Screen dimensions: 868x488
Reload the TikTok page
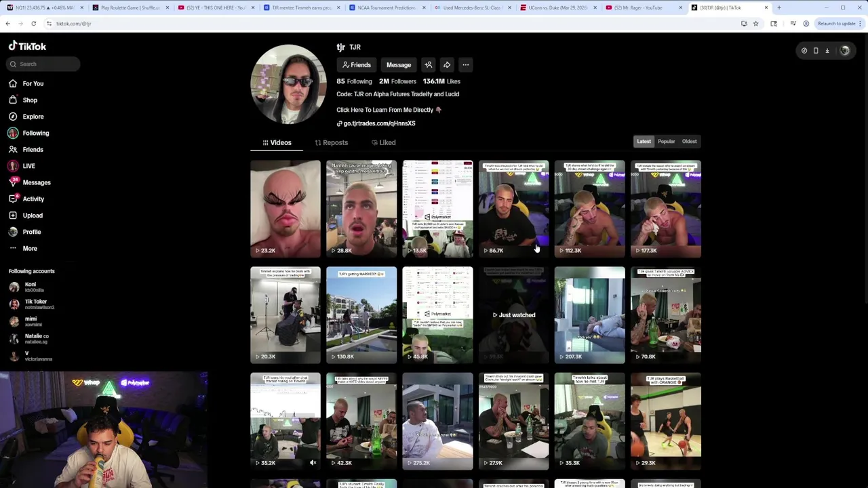coord(33,24)
